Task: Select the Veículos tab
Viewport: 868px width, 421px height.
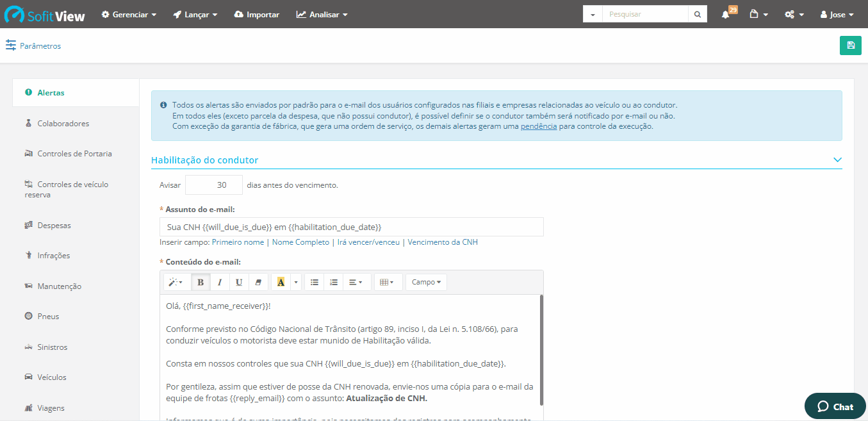Action: pos(76,377)
